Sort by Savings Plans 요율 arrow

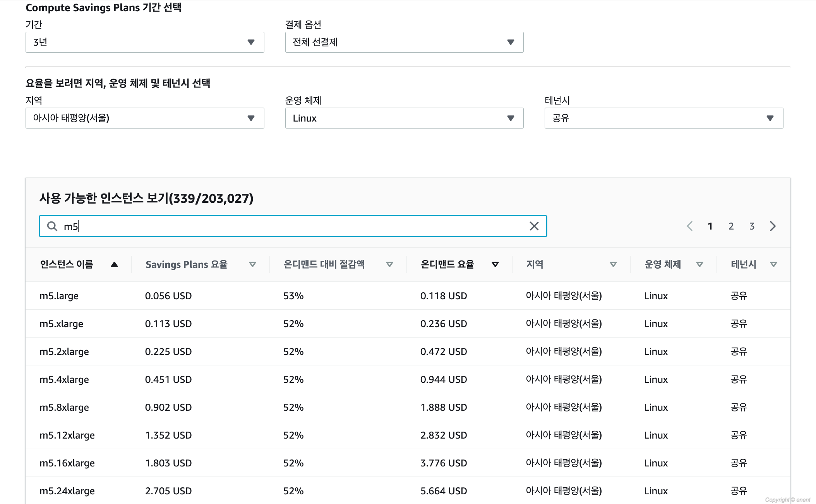coord(252,264)
